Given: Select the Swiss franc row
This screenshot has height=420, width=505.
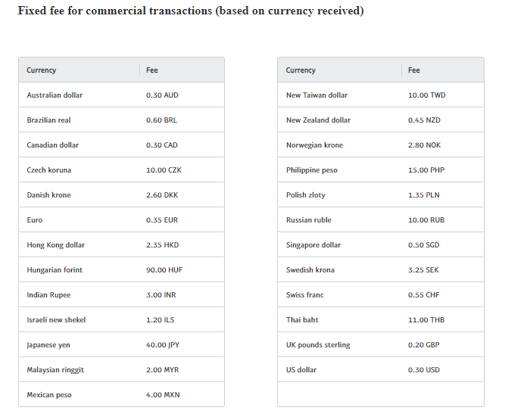Looking at the screenshot, I should [381, 295].
